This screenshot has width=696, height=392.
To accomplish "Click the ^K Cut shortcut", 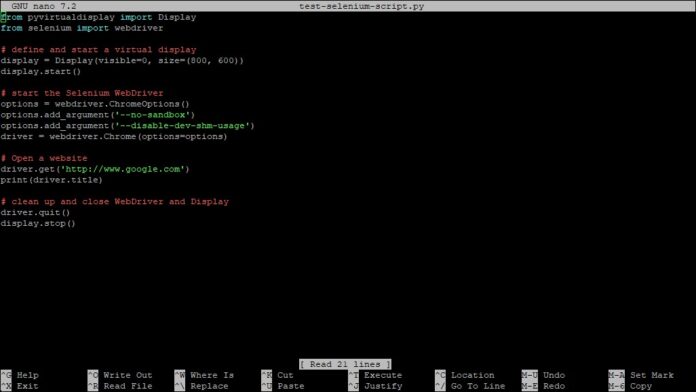I will coord(277,375).
